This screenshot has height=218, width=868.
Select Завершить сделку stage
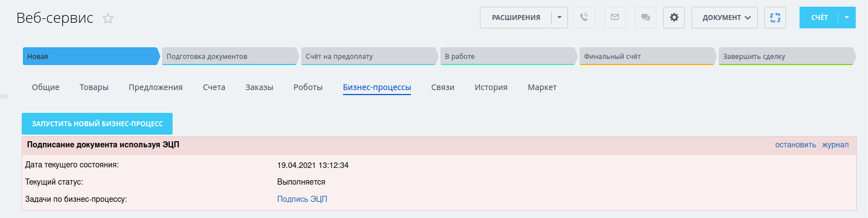click(787, 56)
